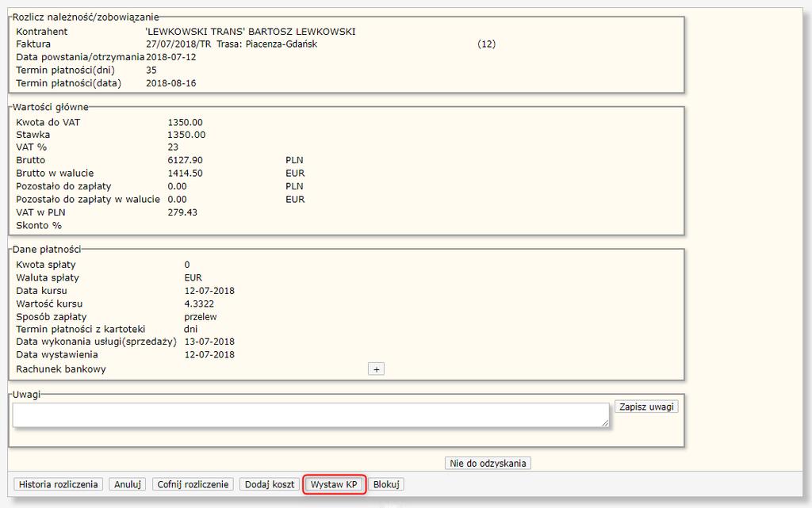Click Nie do odzyskania button

pyautogui.click(x=488, y=463)
